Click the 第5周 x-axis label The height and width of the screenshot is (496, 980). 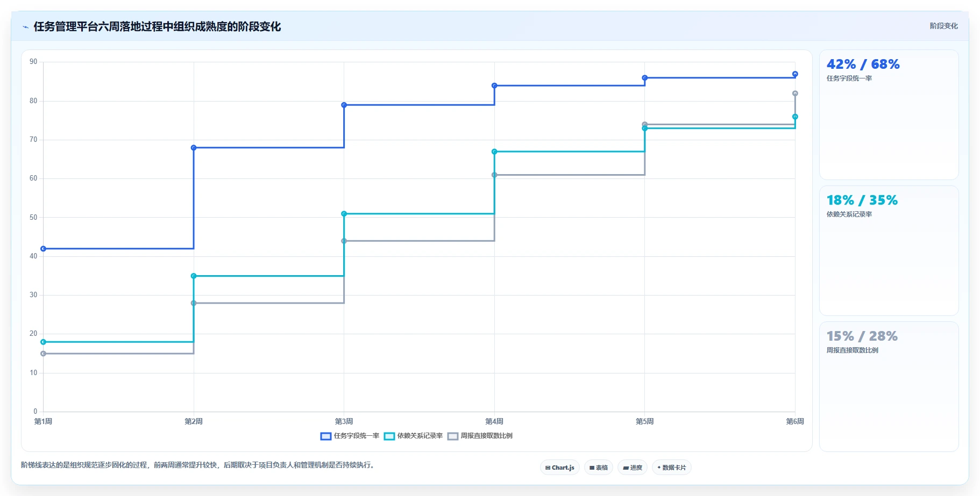(x=645, y=421)
